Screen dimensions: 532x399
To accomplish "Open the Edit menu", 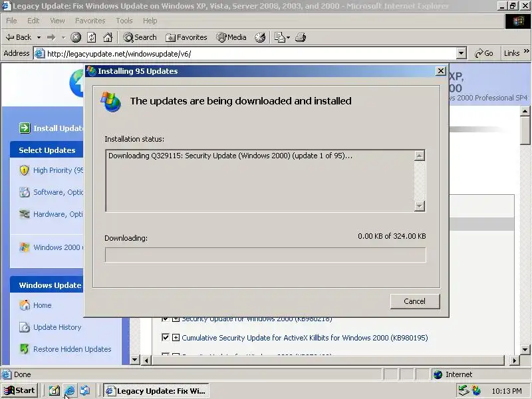I will [x=33, y=21].
